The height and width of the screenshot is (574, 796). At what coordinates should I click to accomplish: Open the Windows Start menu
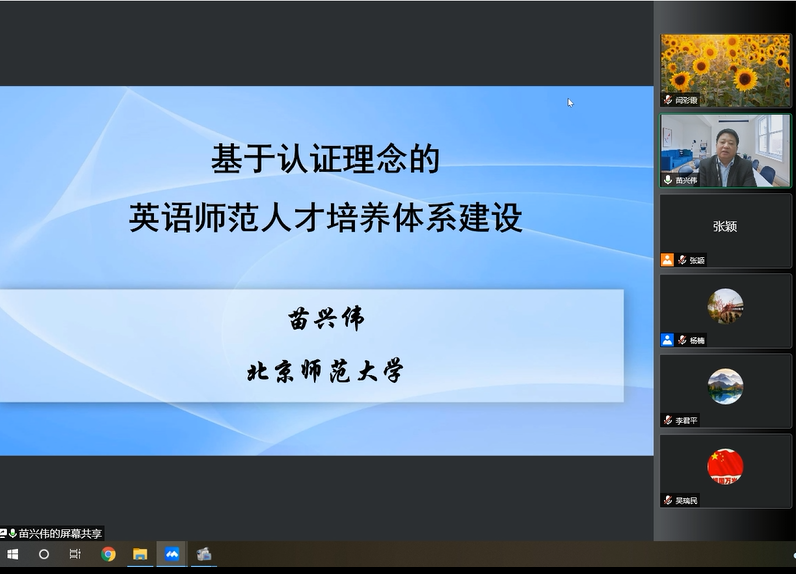[13, 554]
